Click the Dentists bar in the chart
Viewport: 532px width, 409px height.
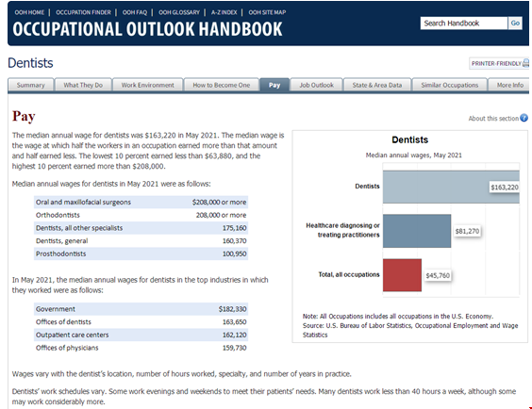[x=451, y=187]
